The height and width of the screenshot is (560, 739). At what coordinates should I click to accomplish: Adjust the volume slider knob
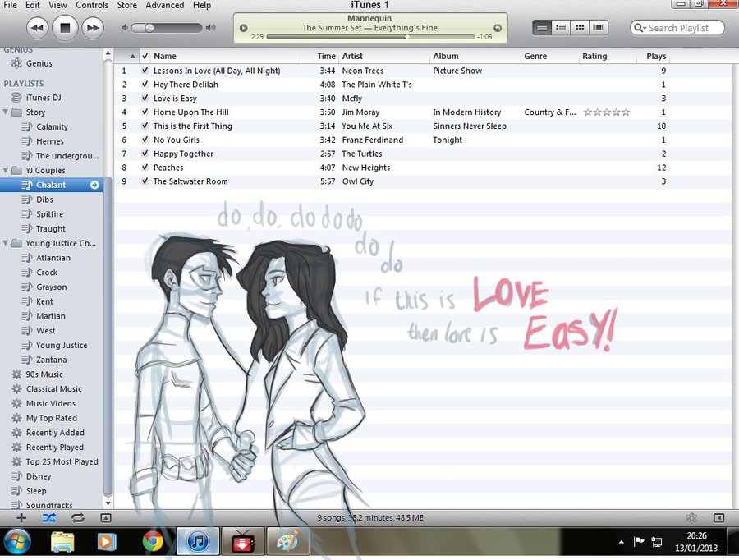click(149, 28)
